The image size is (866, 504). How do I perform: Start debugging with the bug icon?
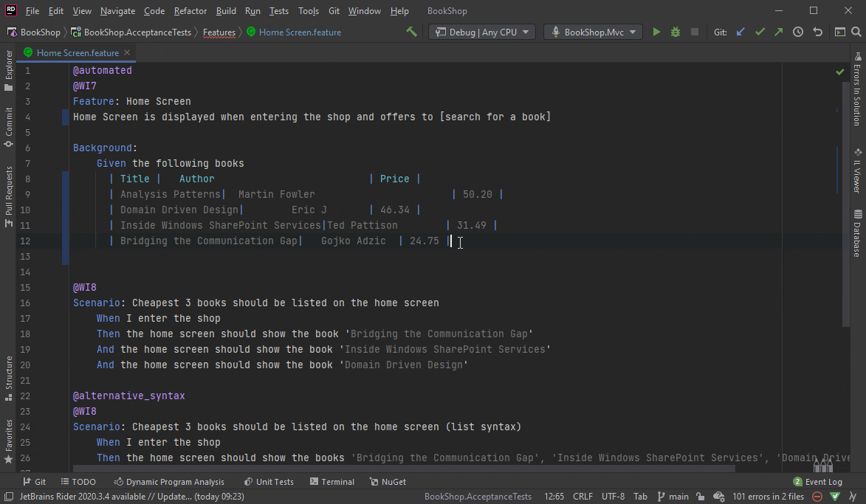click(674, 32)
